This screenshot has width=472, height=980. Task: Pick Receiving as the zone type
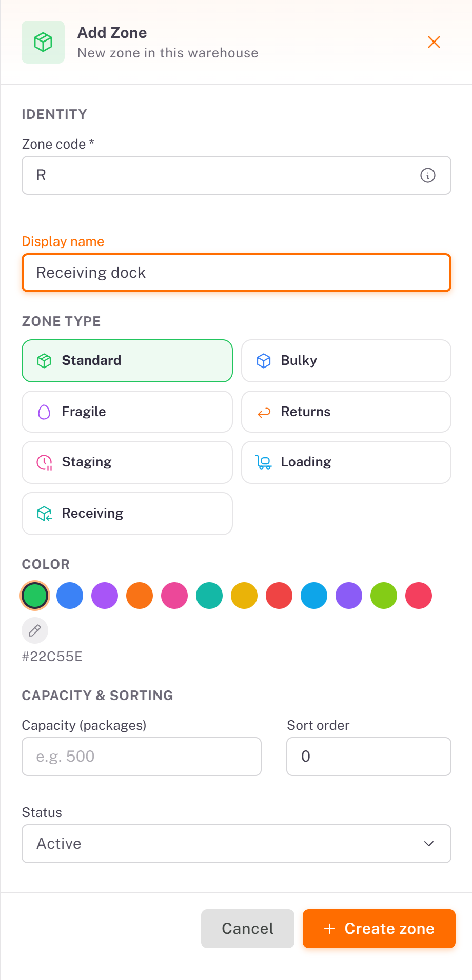[127, 514]
